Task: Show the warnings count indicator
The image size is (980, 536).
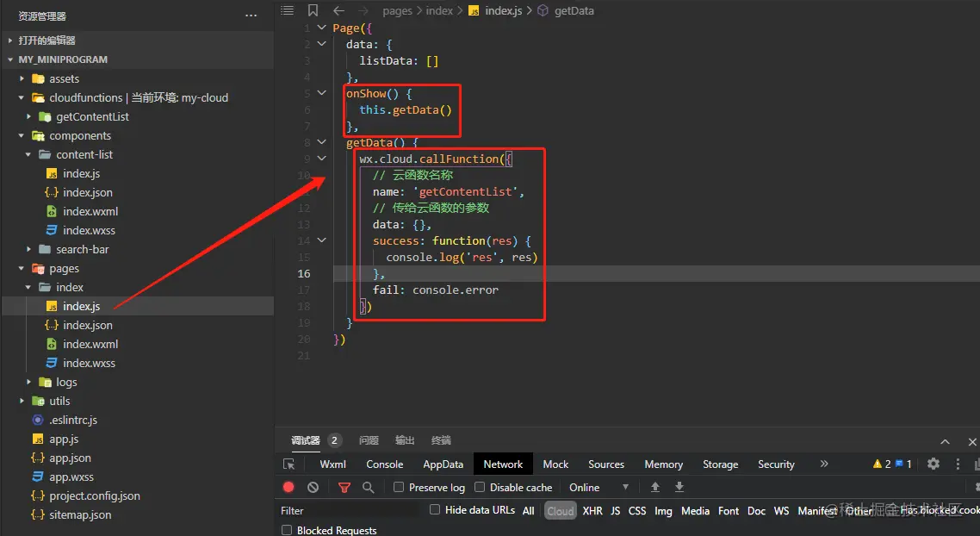Action: tap(882, 464)
